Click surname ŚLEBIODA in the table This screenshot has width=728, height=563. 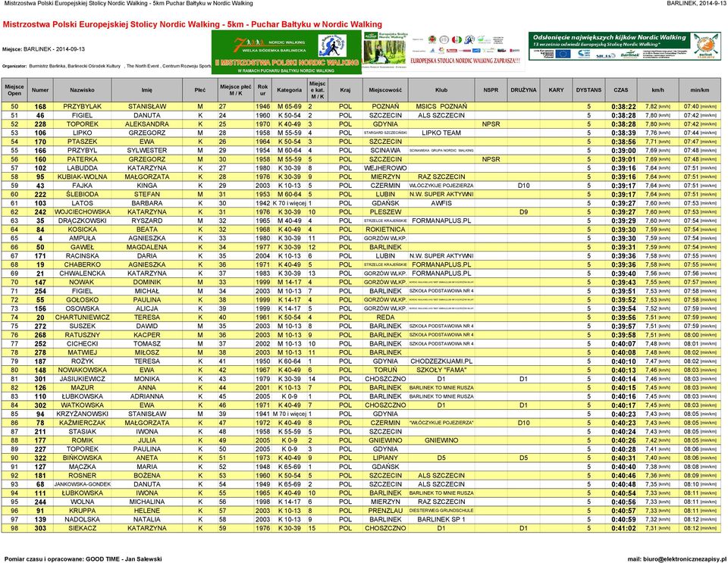[x=82, y=195]
